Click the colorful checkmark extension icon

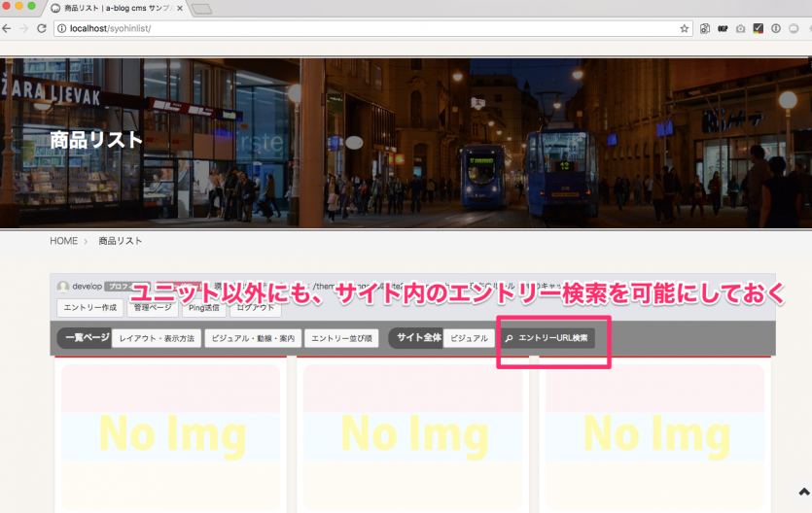(x=758, y=28)
